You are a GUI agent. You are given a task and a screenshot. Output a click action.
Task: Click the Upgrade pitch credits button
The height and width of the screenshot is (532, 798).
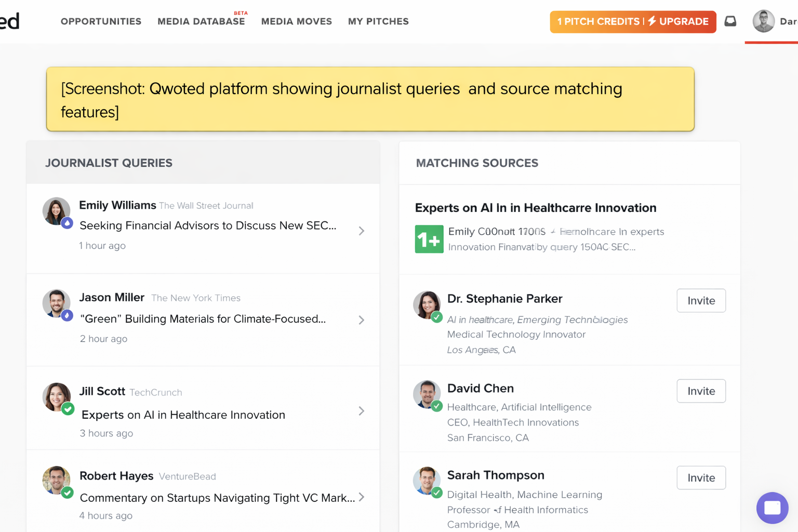click(633, 21)
